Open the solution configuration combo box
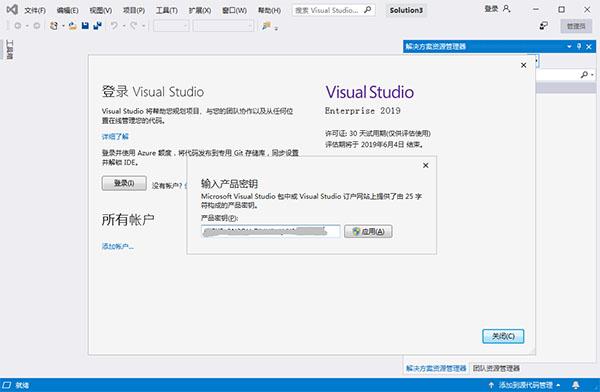 171,26
